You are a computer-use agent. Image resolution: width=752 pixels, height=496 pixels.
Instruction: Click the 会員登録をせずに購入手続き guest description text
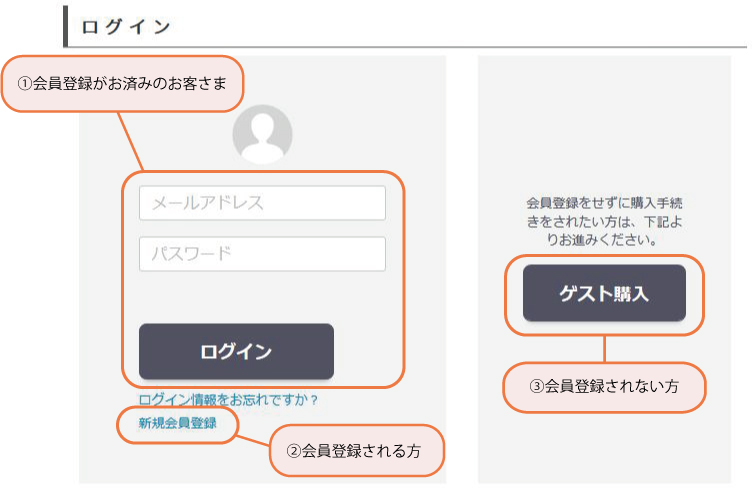click(604, 221)
